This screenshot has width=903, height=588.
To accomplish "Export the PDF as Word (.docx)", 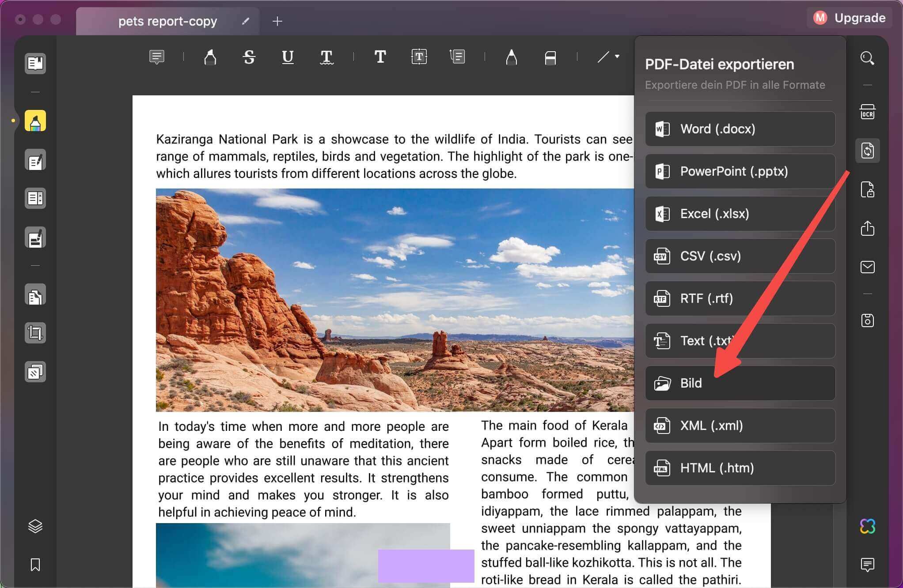I will 740,129.
